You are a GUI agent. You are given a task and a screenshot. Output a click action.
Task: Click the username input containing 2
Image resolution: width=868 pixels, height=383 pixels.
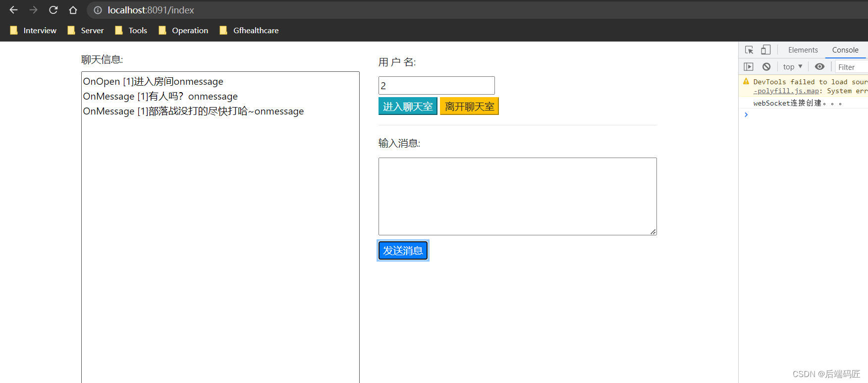[436, 85]
